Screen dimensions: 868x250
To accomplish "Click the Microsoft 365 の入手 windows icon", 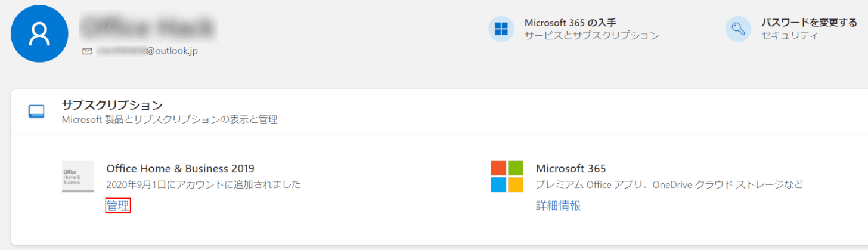I will (501, 29).
